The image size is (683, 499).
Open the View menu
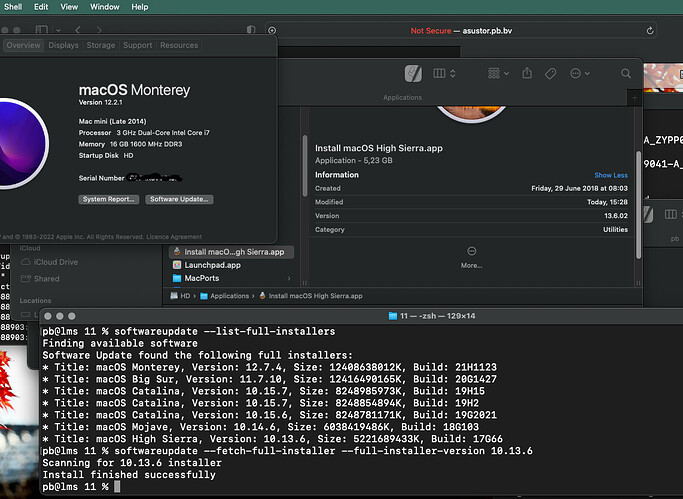pyautogui.click(x=69, y=7)
